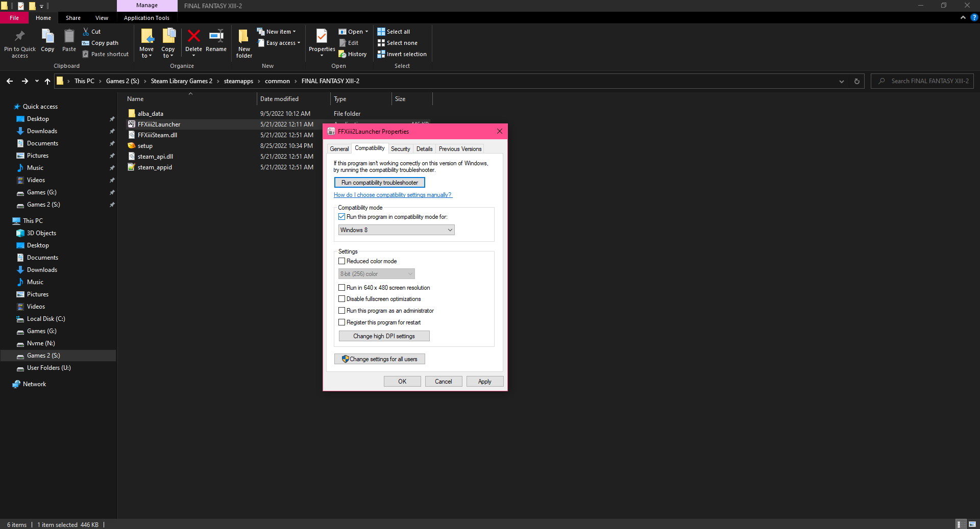The width and height of the screenshot is (980, 529).
Task: Click Invert selection in ribbon
Action: pyautogui.click(x=402, y=54)
